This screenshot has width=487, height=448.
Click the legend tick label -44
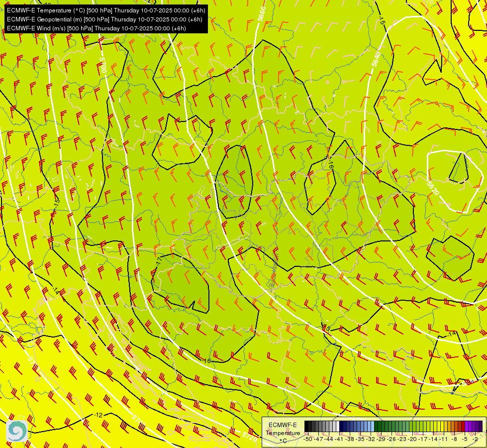coord(329,439)
